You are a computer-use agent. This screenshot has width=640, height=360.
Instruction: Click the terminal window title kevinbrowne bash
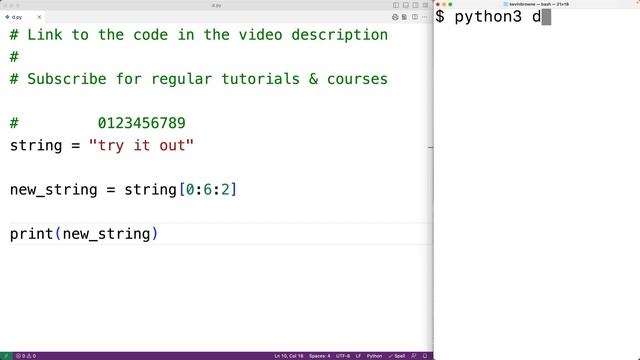[x=536, y=4]
